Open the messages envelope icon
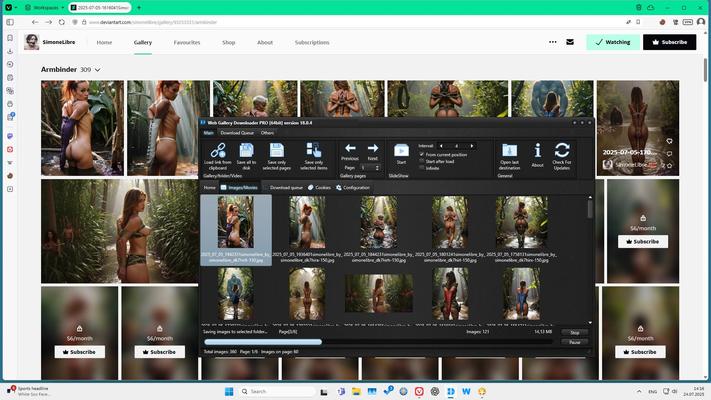Viewport: 711px width, 400px height. point(570,42)
